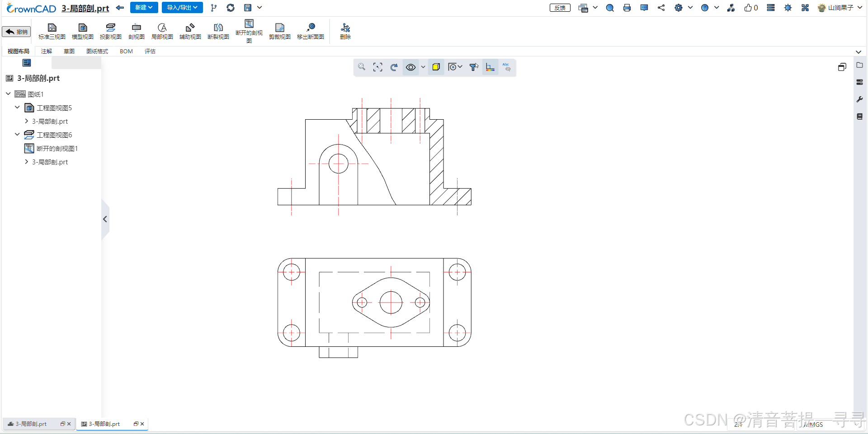The width and height of the screenshot is (868, 434).
Task: Switch to the 草图 tab
Action: pyautogui.click(x=69, y=51)
